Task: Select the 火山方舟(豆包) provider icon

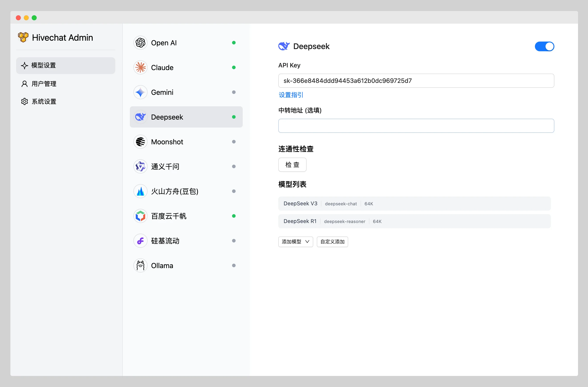Action: tap(141, 191)
